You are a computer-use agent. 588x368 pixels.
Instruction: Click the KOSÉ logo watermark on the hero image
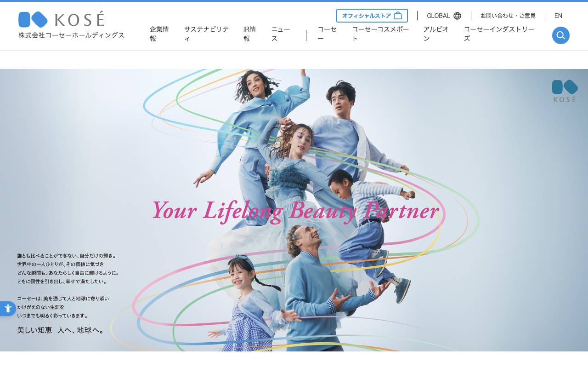pos(564,90)
